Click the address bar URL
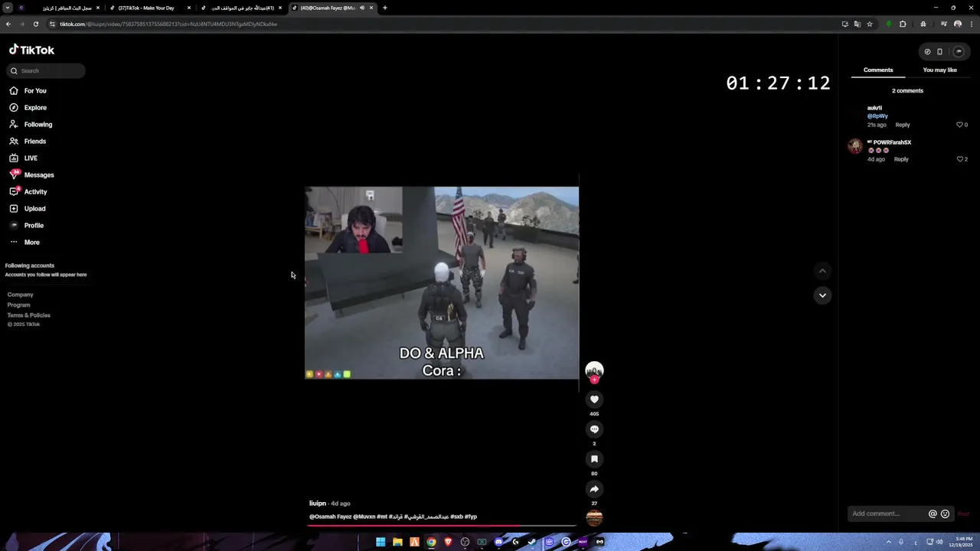980x551 pixels. point(168,24)
